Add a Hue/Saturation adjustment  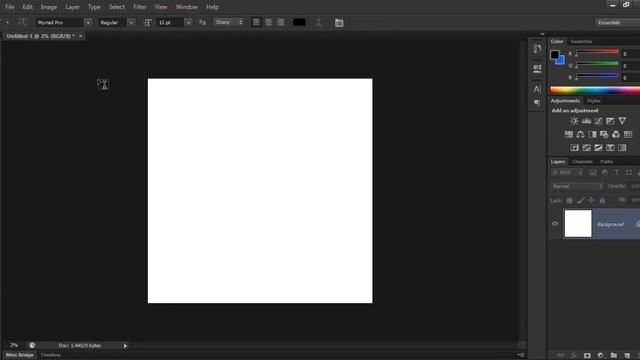point(568,134)
